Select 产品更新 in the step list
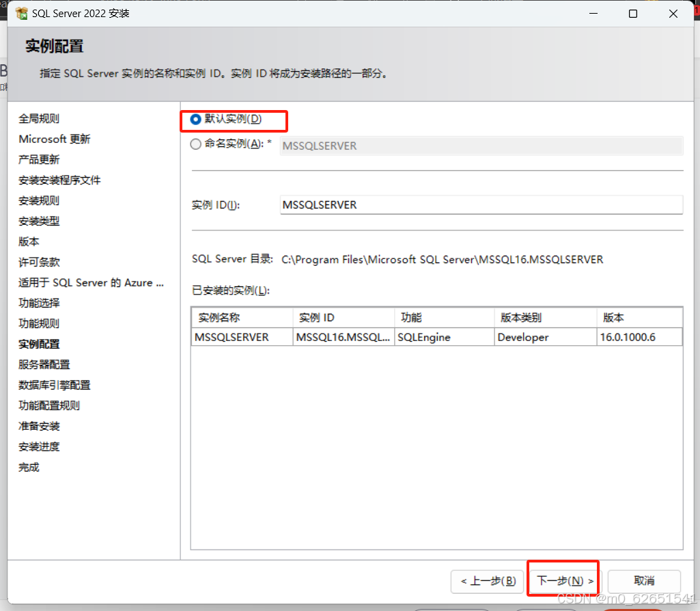 (39, 159)
